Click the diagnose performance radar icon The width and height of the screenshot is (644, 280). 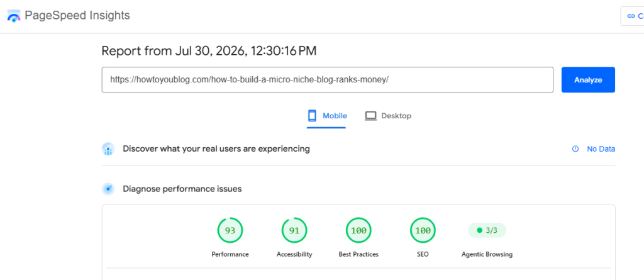[108, 189]
